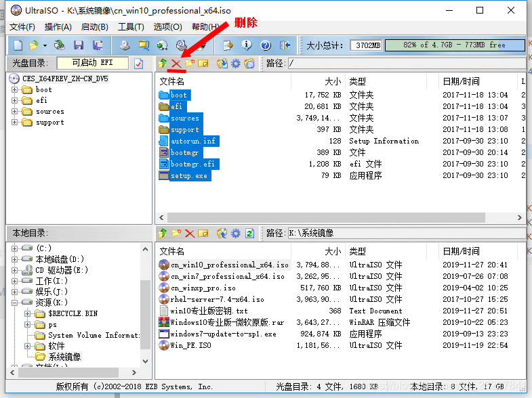Expand the sources folder in disc tree
Image resolution: width=532 pixels, height=398 pixels.
pos(15,112)
